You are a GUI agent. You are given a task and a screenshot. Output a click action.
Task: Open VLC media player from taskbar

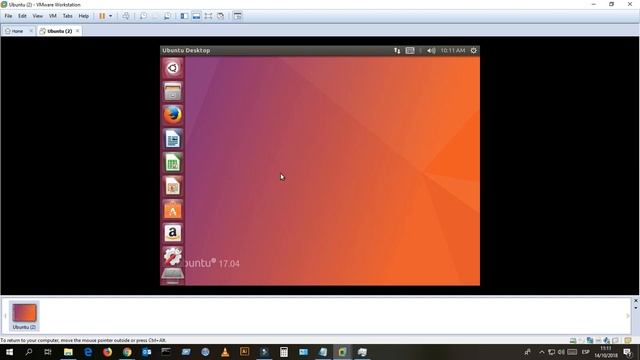[225, 352]
